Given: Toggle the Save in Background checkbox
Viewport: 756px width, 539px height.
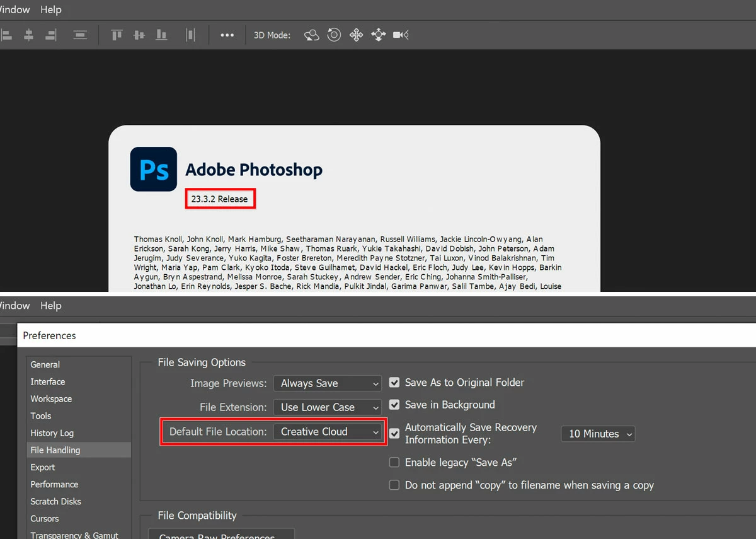Looking at the screenshot, I should [394, 405].
